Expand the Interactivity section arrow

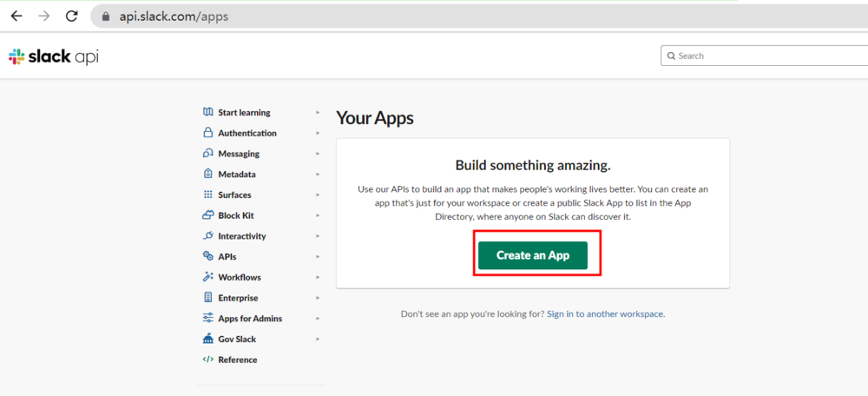tap(318, 236)
